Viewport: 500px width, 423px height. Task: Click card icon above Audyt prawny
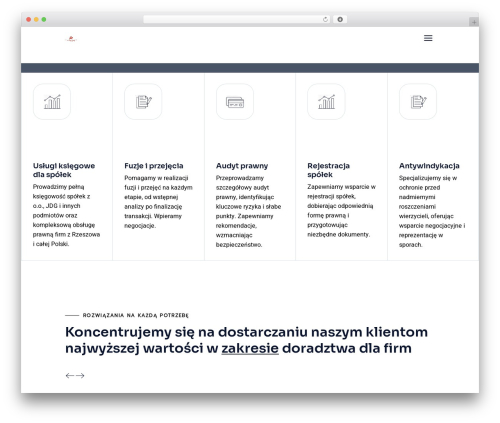pos(235,102)
